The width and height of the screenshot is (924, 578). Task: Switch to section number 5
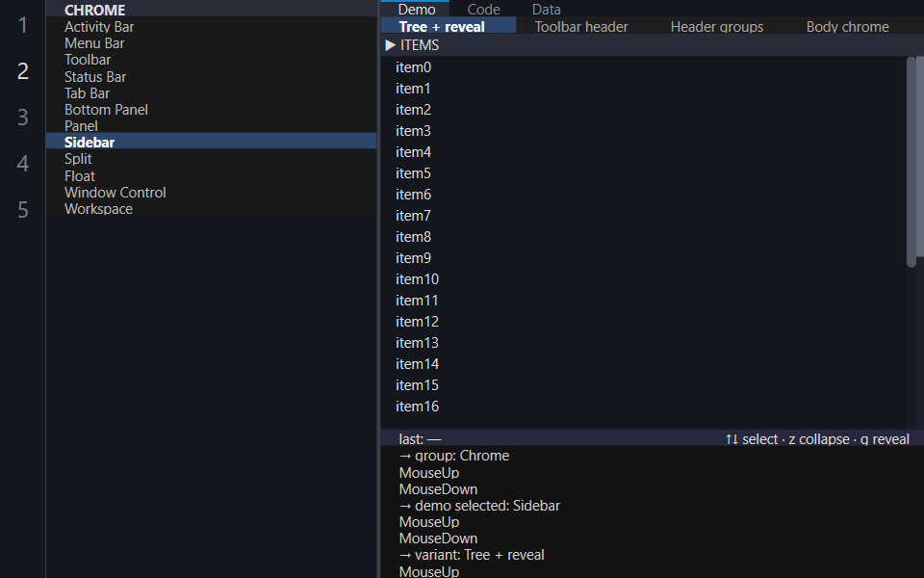(23, 209)
